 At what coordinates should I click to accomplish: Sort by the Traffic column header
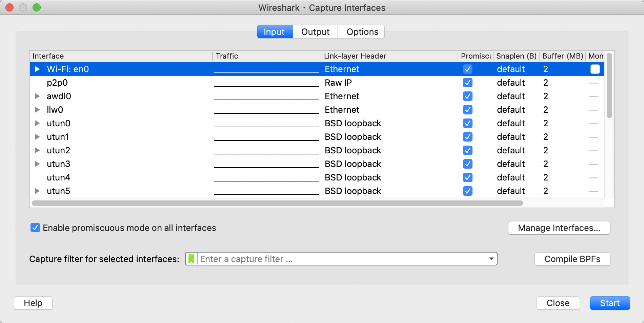click(267, 56)
